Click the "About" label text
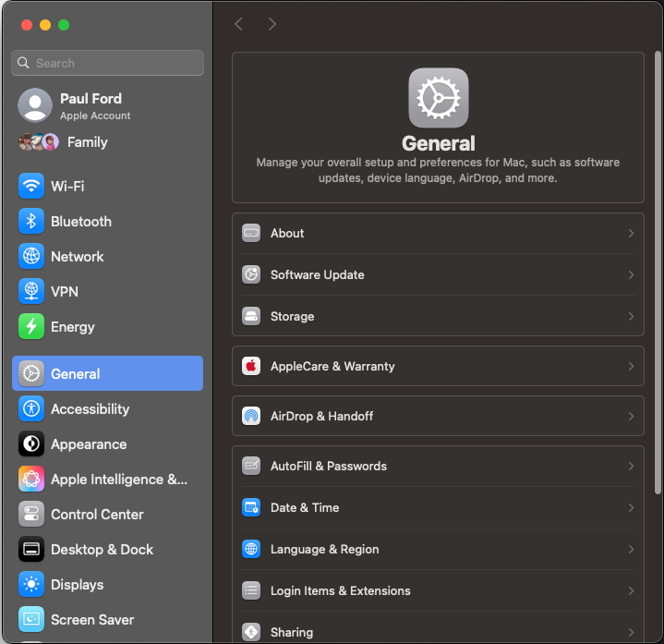664x644 pixels. (x=287, y=233)
